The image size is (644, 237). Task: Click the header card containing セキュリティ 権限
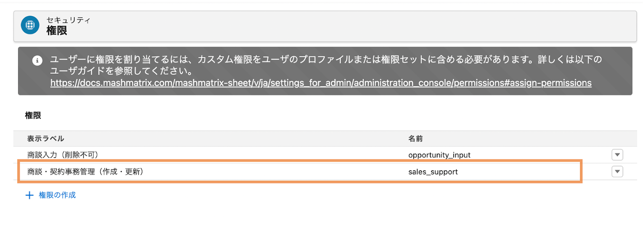click(325, 26)
